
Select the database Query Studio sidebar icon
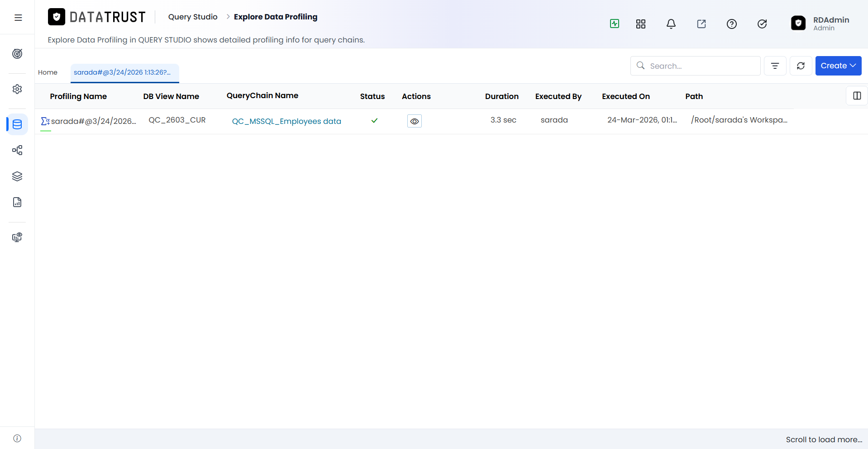(x=17, y=124)
